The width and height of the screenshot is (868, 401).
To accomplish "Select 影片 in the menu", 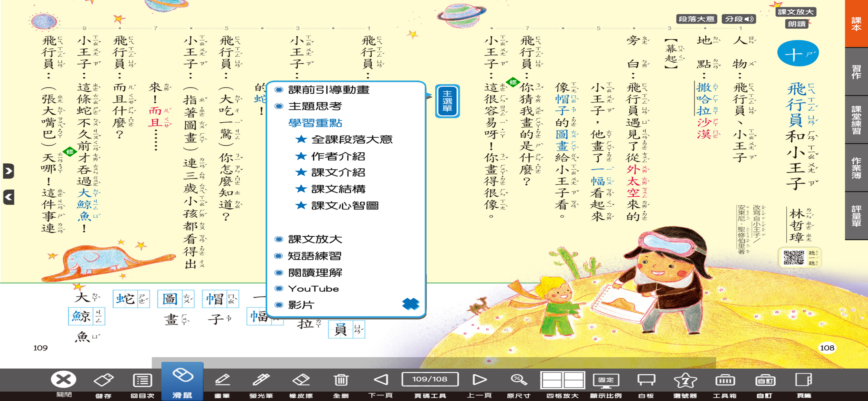I will [301, 305].
